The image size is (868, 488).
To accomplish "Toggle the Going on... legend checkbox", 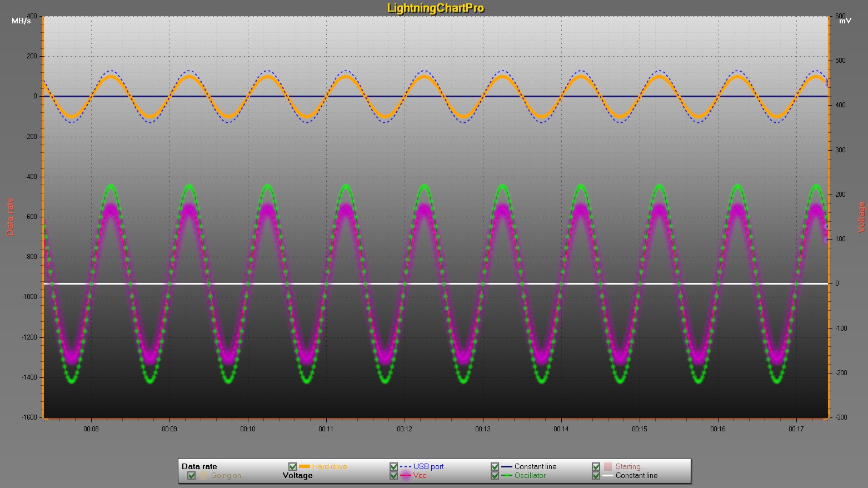I will 191,475.
